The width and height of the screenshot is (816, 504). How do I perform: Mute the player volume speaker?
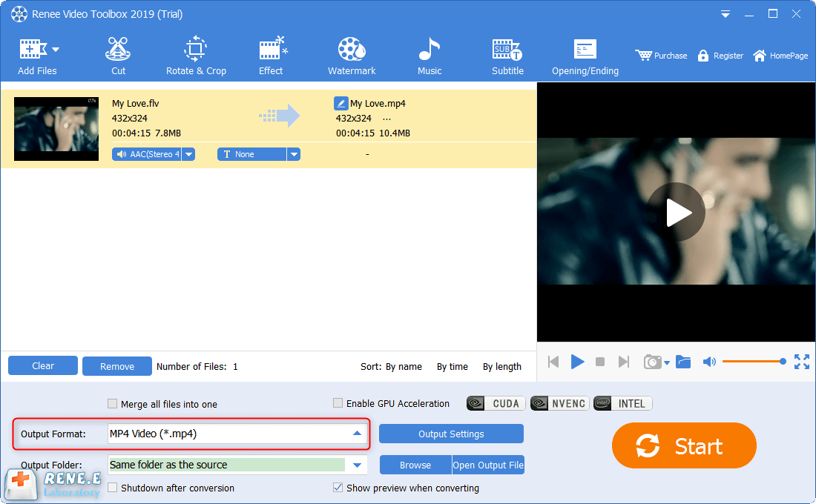pyautogui.click(x=709, y=362)
